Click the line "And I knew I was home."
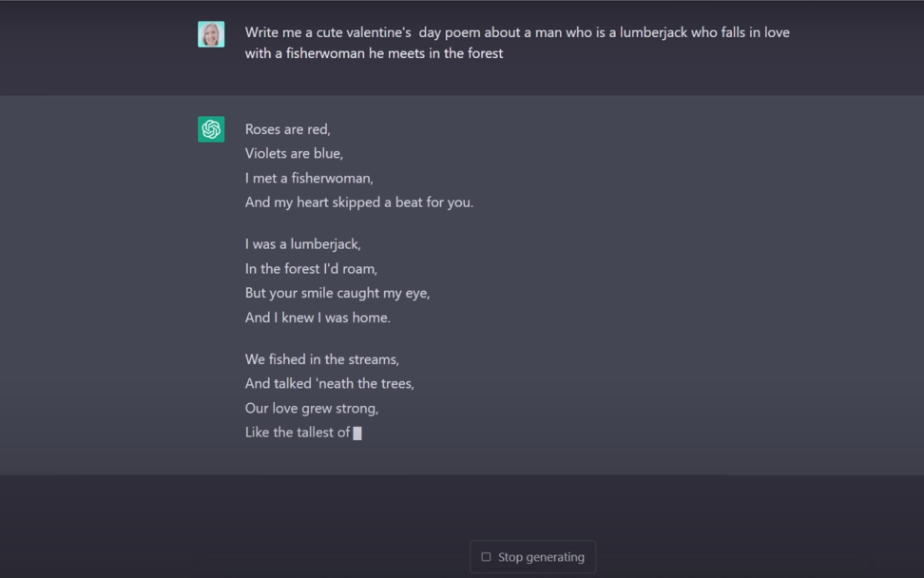 click(x=318, y=318)
